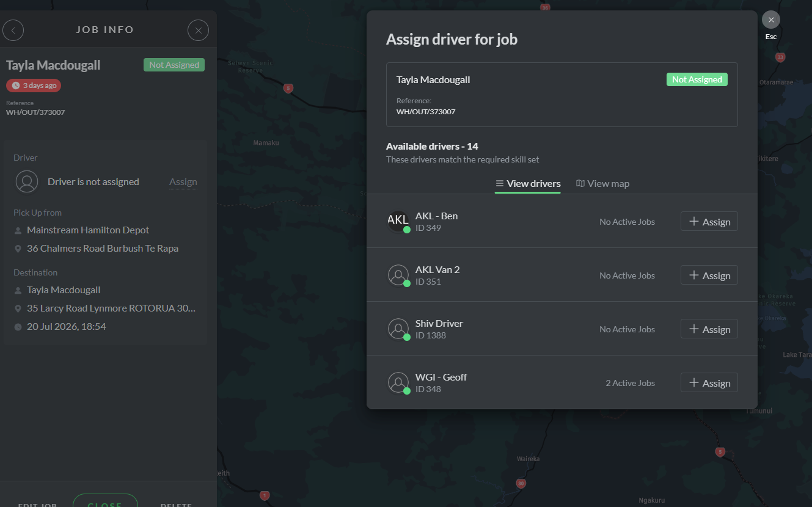Click the avatar icon of WGI - Geoff
Viewport: 812px width, 507px height.
pyautogui.click(x=398, y=382)
